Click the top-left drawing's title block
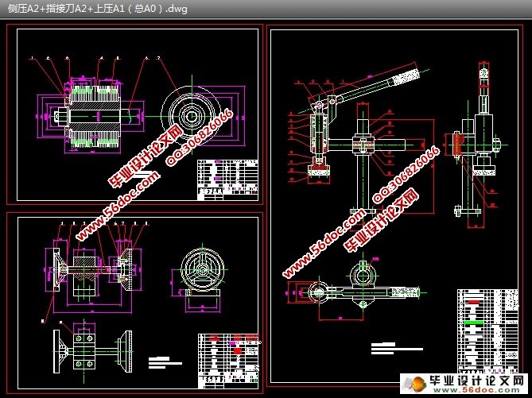Image resolution: width=532 pixels, height=398 pixels. point(227,180)
